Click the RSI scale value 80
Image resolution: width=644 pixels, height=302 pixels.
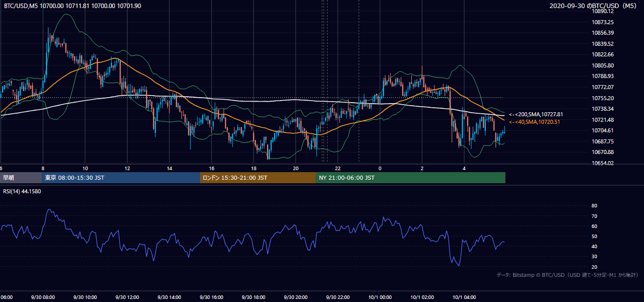[x=595, y=206]
